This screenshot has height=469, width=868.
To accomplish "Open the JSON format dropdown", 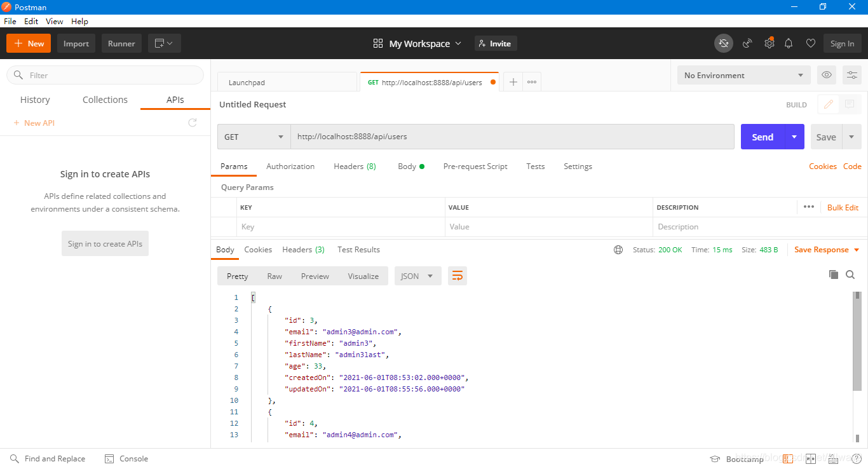I will [x=417, y=276].
